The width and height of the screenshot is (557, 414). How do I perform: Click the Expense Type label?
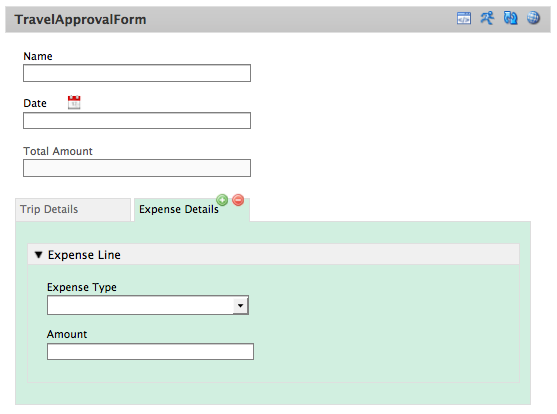[x=82, y=287]
